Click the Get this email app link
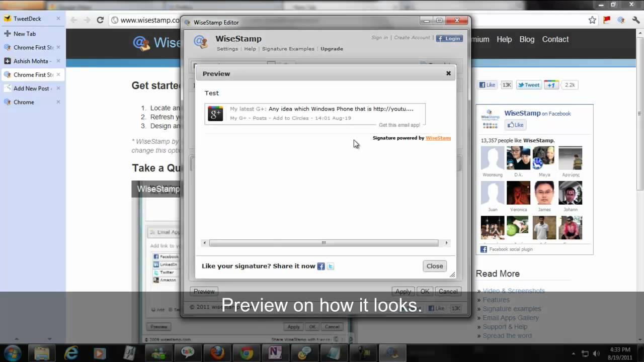Image resolution: width=644 pixels, height=362 pixels. pos(399,125)
